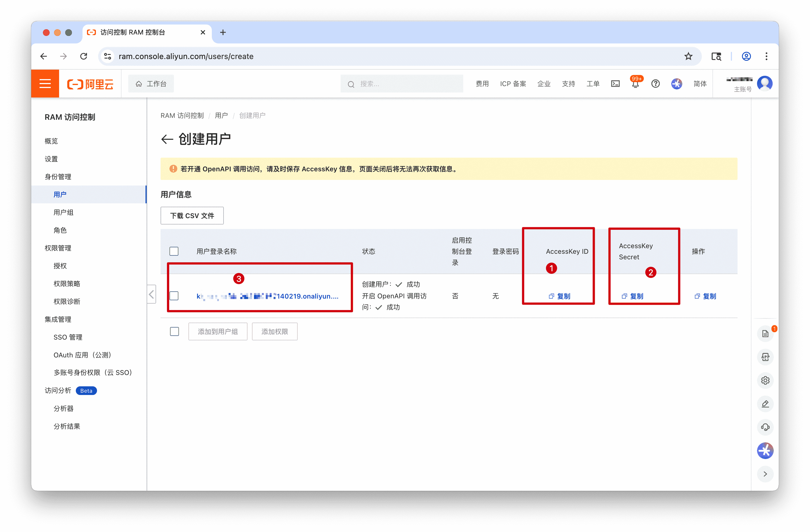This screenshot has height=532, width=810.
Task: Open the Cloud Shell terminal icon
Action: pyautogui.click(x=615, y=84)
